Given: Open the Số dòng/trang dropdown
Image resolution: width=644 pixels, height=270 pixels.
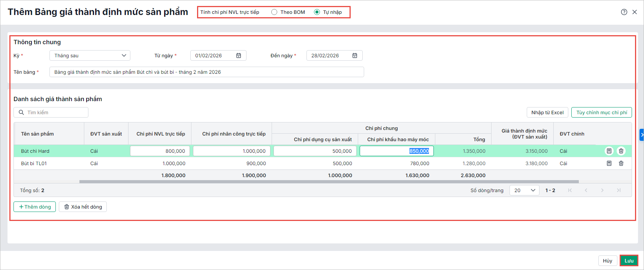Looking at the screenshot, I should click(x=524, y=190).
